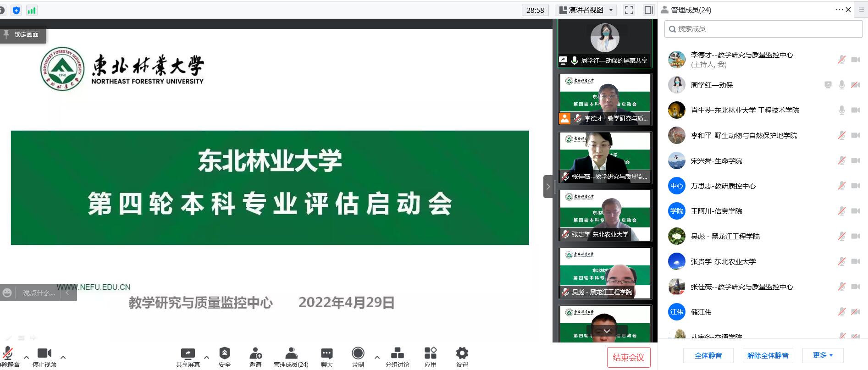868x370 pixels.
Task: Open the 演讲者视图 view dropdown
Action: (x=586, y=10)
